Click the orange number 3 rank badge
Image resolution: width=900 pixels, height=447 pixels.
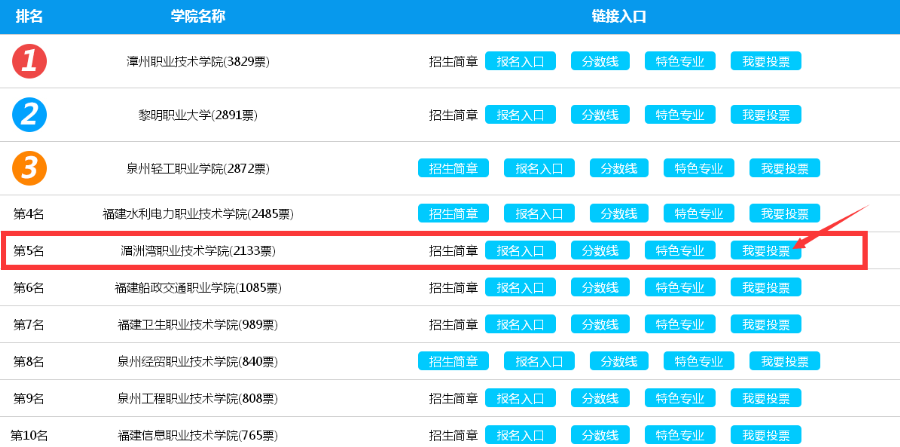(x=29, y=167)
